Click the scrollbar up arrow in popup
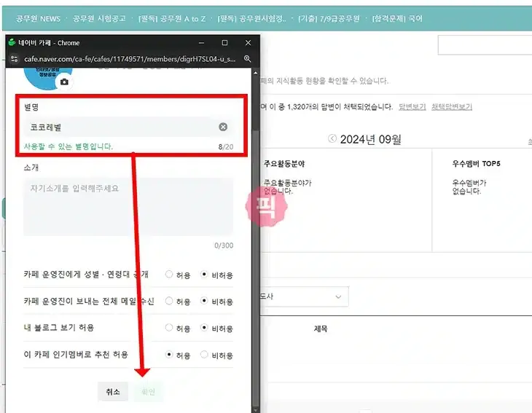This screenshot has height=413, width=532. (256, 73)
